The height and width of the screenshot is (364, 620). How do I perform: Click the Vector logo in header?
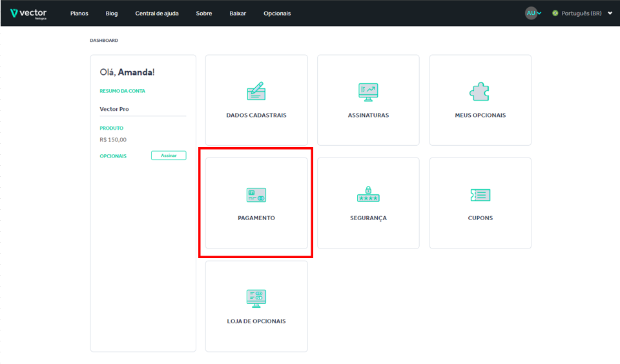pos(28,14)
